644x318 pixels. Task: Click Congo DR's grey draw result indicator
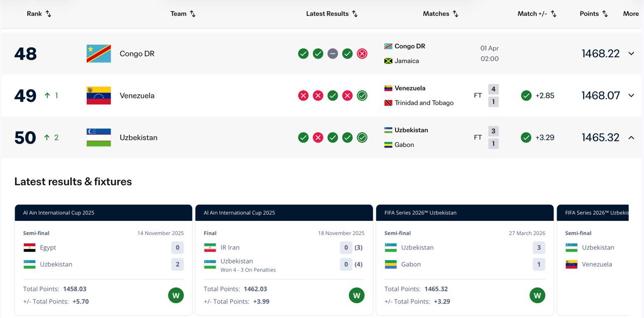[333, 54]
